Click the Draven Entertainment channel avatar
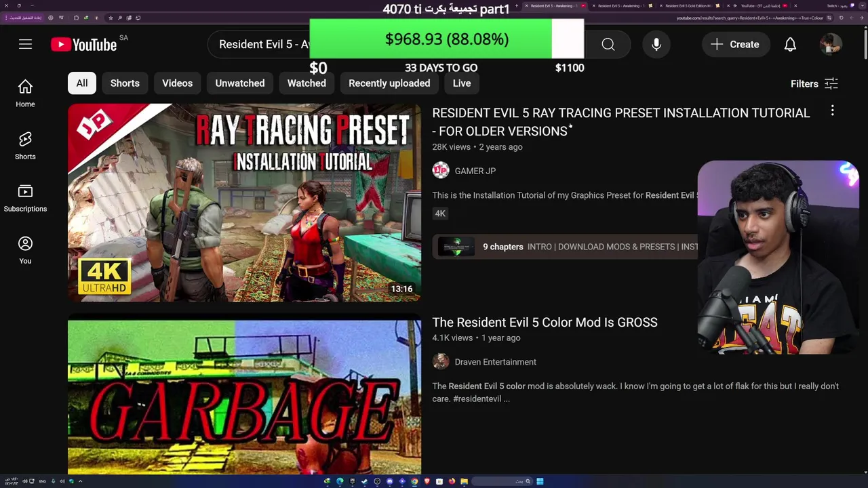Viewport: 868px width, 488px height. point(441,361)
